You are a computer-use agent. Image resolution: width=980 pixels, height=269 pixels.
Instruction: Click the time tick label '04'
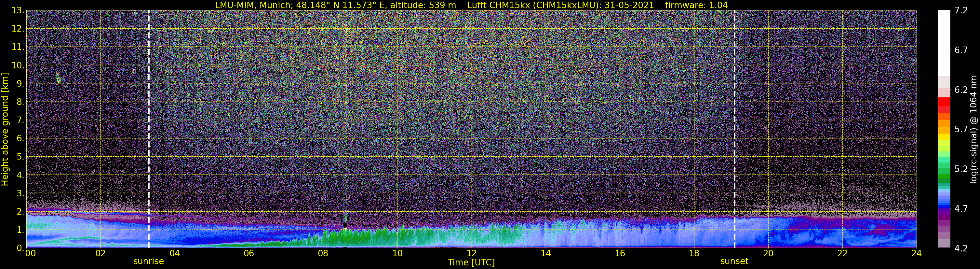click(x=175, y=253)
